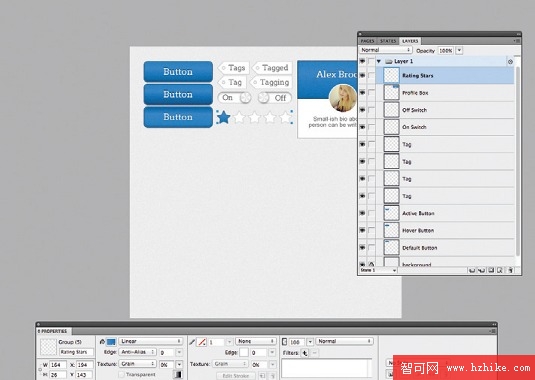This screenshot has width=535, height=380.
Task: Open the State 1 dropdown in Layers panel
Action: [x=378, y=270]
